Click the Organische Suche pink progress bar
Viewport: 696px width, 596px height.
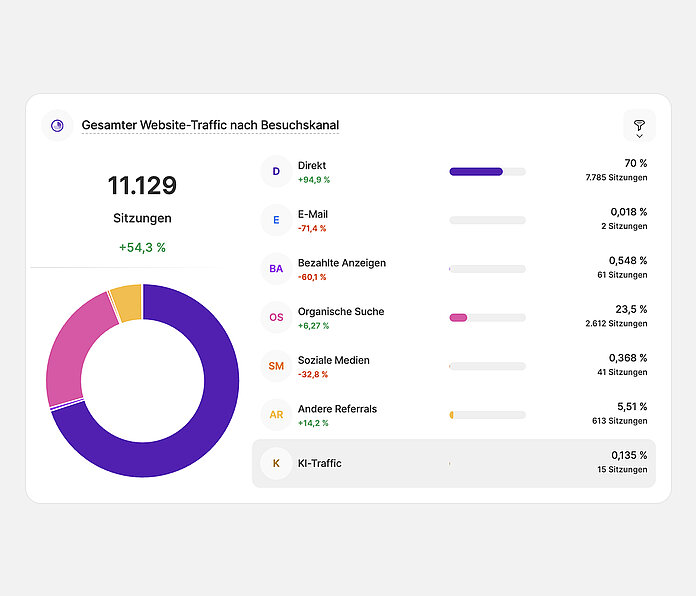(x=459, y=317)
